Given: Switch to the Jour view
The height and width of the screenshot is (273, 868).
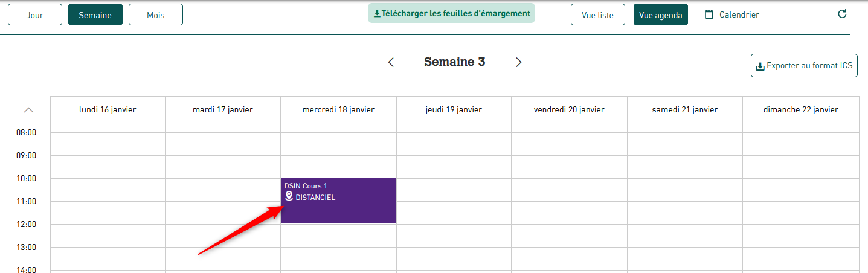Looking at the screenshot, I should [x=35, y=15].
